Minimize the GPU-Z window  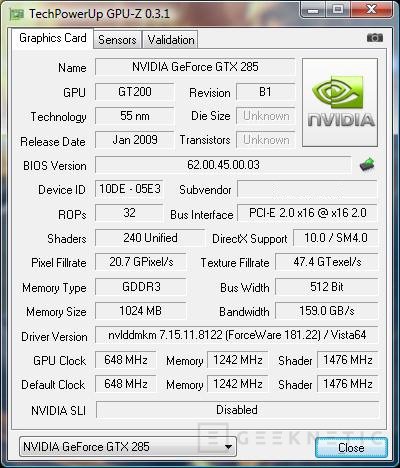(313, 9)
